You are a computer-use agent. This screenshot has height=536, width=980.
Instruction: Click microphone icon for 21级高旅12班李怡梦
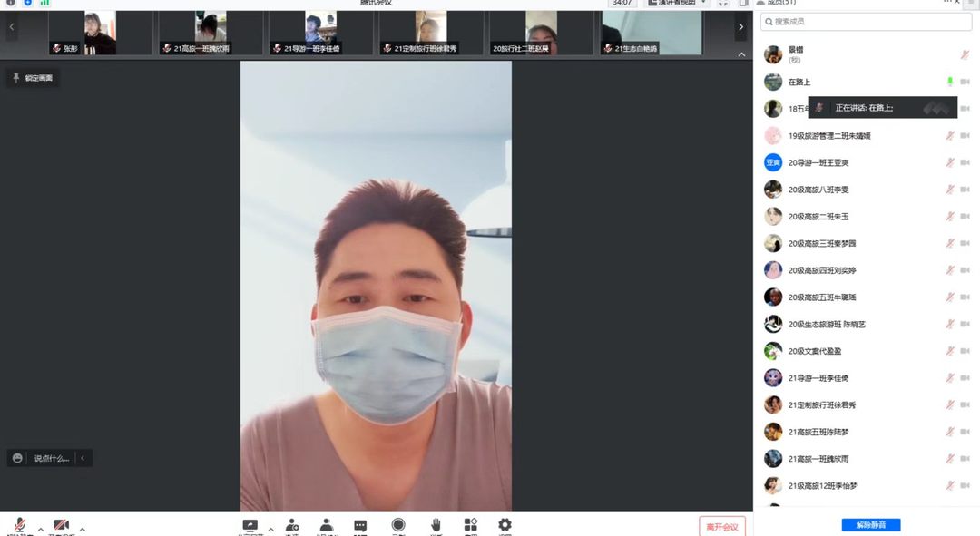point(950,485)
